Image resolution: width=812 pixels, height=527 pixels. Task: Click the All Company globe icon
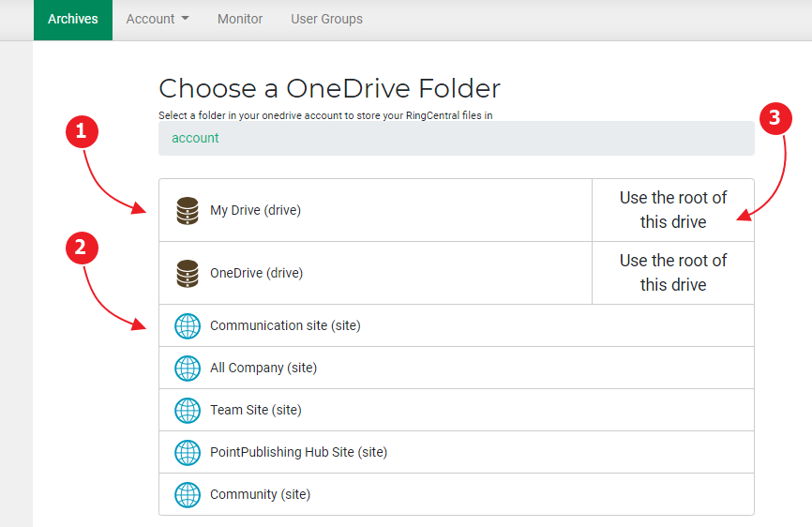pyautogui.click(x=187, y=369)
